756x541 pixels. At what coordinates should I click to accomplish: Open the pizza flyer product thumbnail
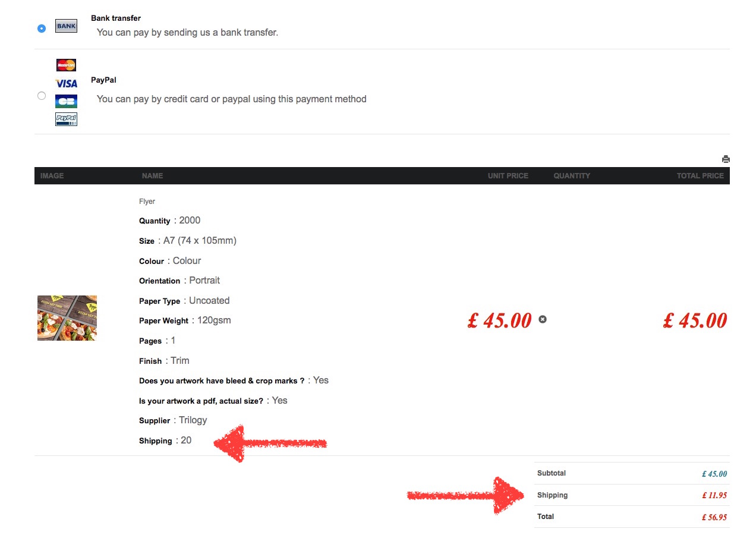[x=67, y=318]
